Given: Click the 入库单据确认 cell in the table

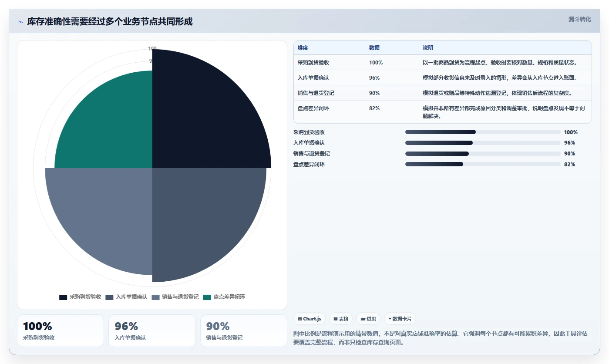Looking at the screenshot, I should (313, 78).
